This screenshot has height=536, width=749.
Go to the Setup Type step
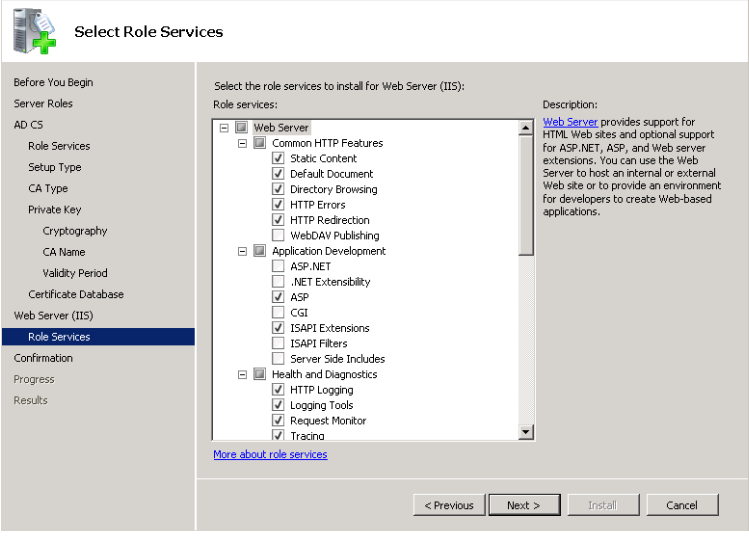pos(54,167)
